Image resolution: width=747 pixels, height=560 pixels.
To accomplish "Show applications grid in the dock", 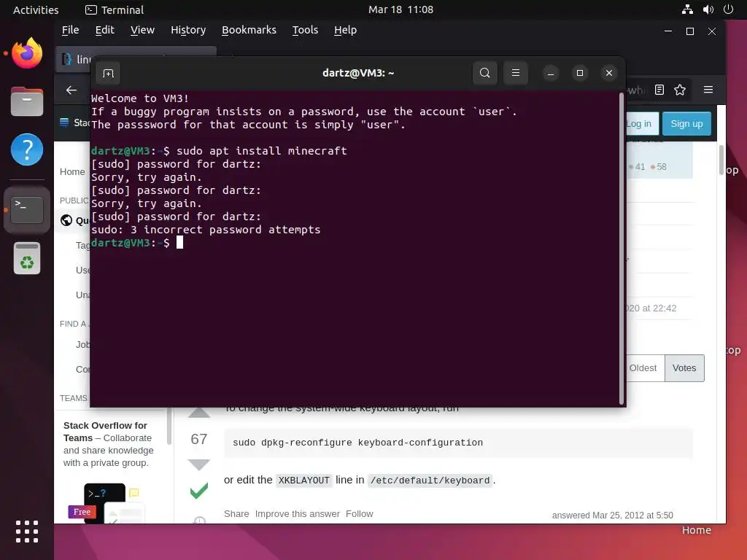I will [x=27, y=532].
